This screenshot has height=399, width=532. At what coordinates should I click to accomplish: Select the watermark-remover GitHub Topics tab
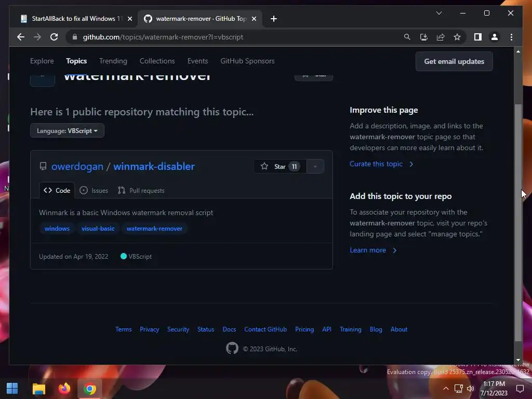click(200, 19)
